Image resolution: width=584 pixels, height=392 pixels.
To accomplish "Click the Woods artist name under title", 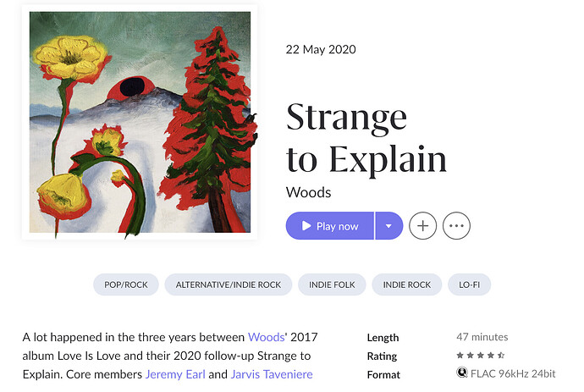I will [x=308, y=192].
